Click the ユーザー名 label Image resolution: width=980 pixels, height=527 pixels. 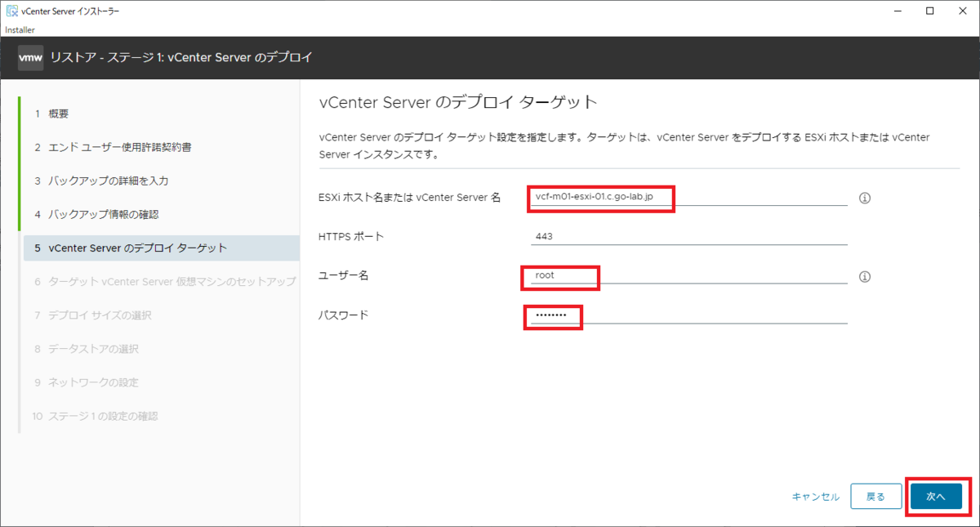343,276
